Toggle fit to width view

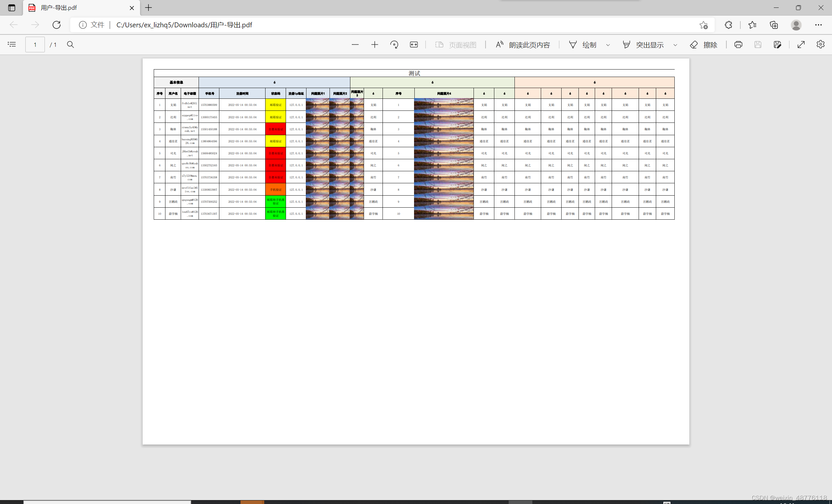pyautogui.click(x=414, y=45)
